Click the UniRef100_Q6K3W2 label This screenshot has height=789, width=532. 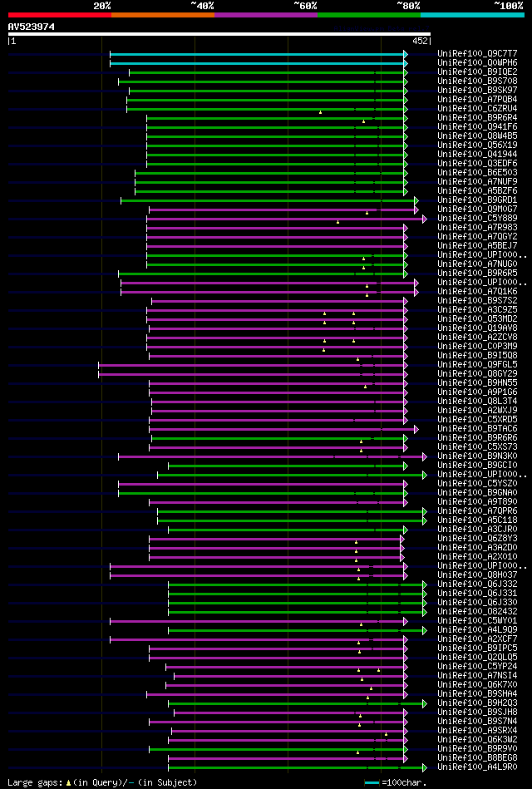(x=477, y=740)
